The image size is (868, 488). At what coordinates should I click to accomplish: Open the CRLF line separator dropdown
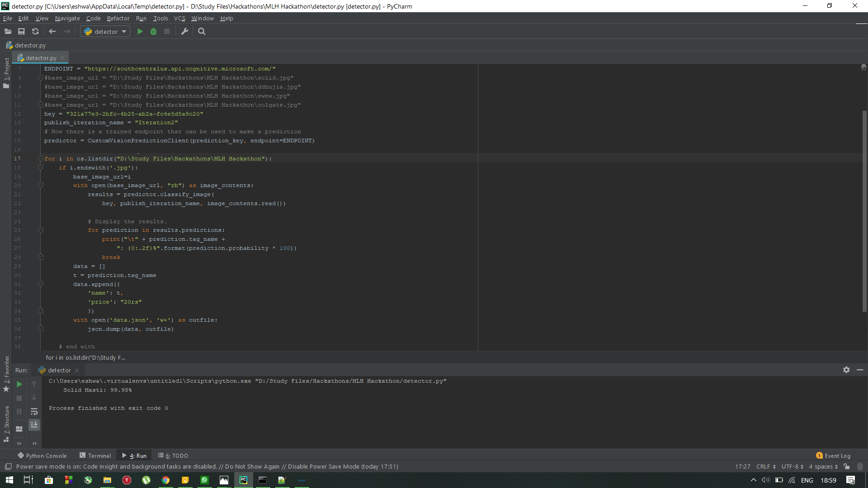tap(766, 467)
